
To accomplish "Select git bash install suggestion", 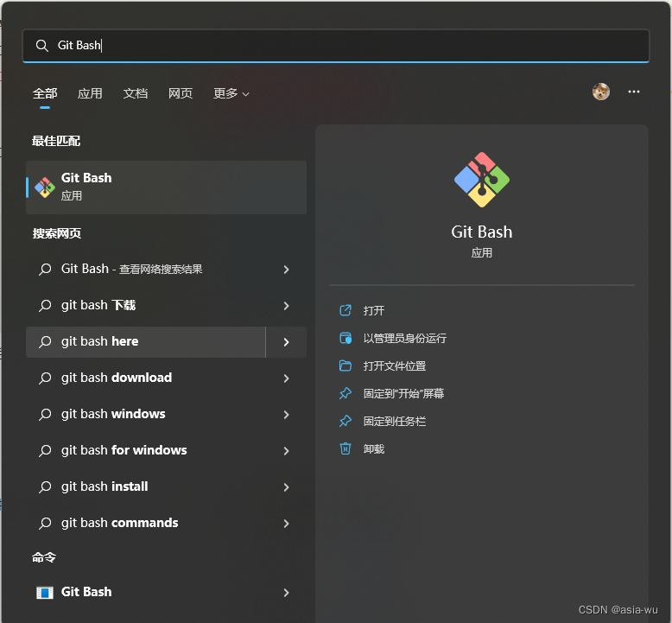I will [146, 487].
